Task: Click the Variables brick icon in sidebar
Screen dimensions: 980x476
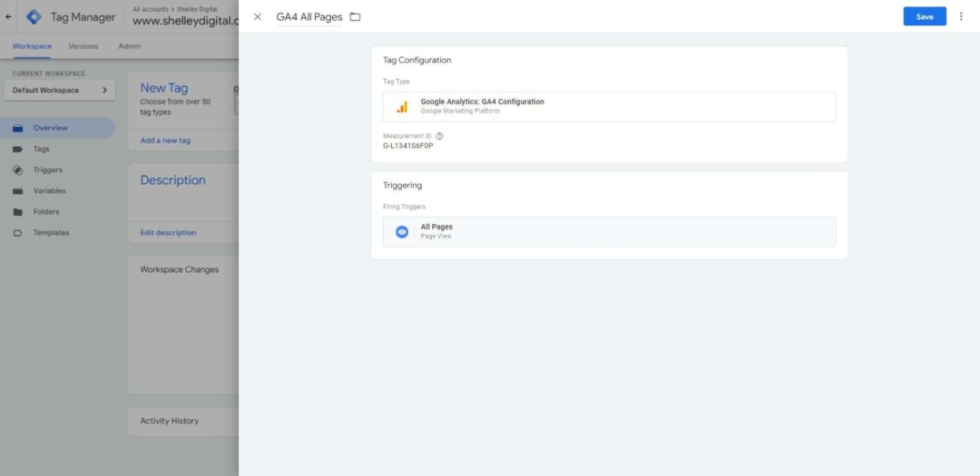Action: 18,191
